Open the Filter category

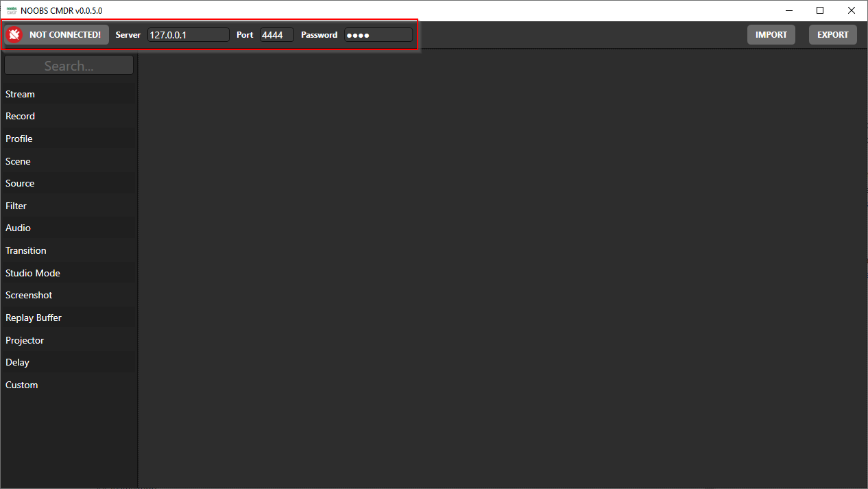click(69, 206)
